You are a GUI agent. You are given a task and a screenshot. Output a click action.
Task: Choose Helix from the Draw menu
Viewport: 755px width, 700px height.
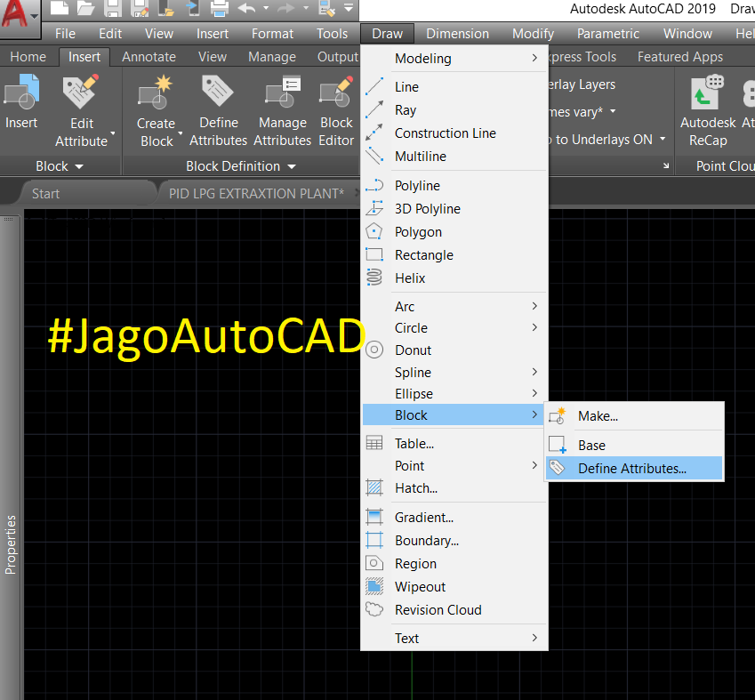(x=454, y=278)
